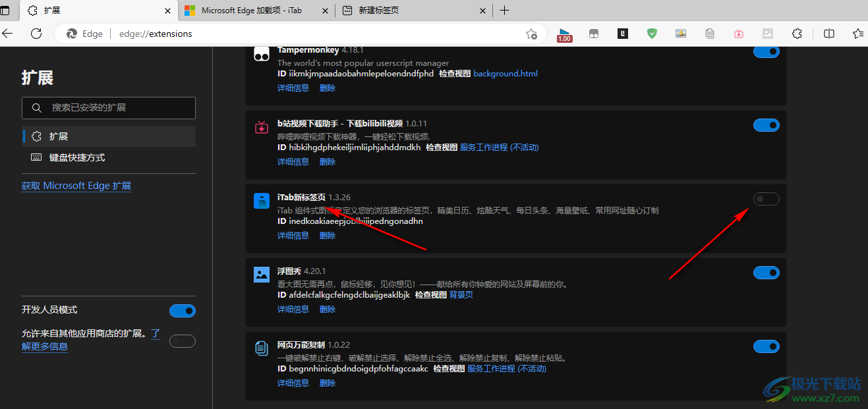This screenshot has width=868, height=409.
Task: Click the favorites star in address bar
Action: click(x=531, y=34)
